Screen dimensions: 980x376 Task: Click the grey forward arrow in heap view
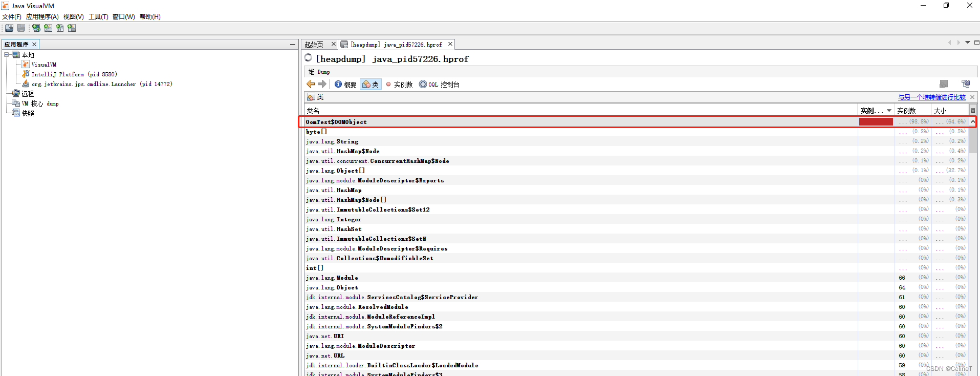coord(322,84)
